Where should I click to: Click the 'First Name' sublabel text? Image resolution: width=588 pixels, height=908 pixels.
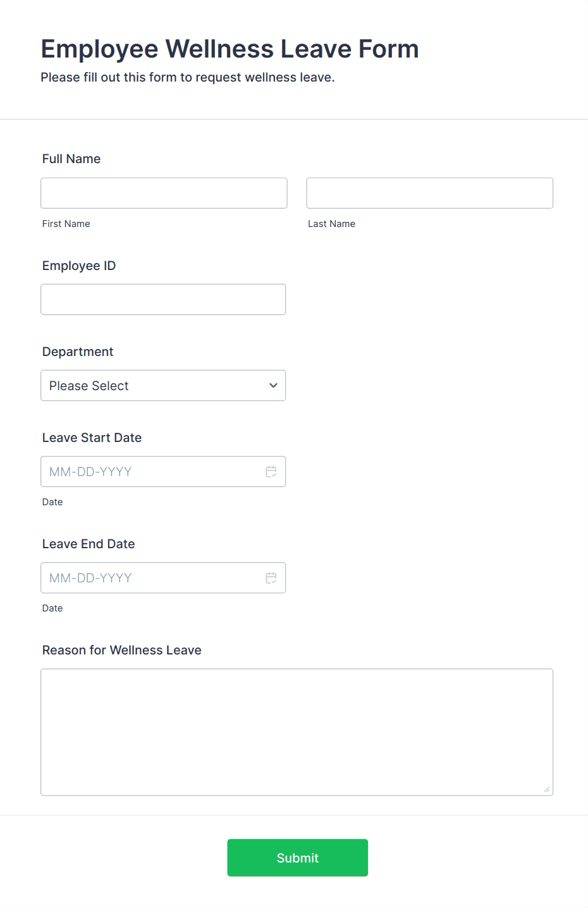click(x=66, y=224)
